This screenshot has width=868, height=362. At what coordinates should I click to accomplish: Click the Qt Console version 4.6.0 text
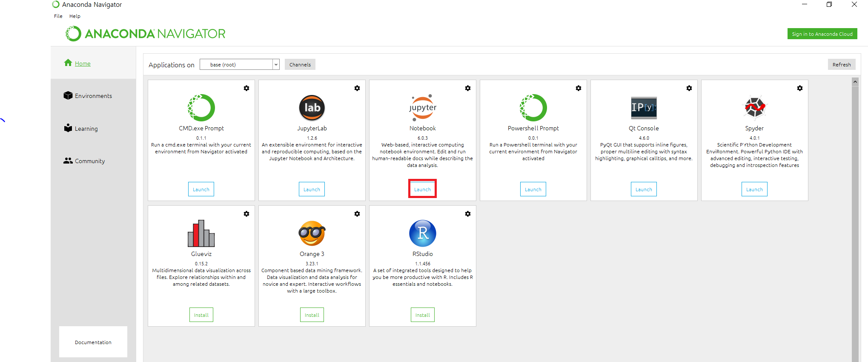point(644,138)
